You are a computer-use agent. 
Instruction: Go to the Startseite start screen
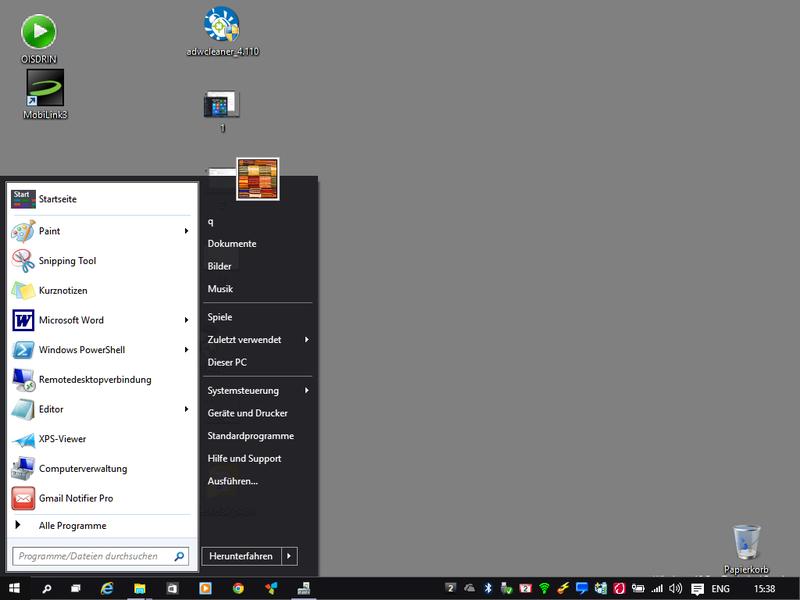point(100,199)
